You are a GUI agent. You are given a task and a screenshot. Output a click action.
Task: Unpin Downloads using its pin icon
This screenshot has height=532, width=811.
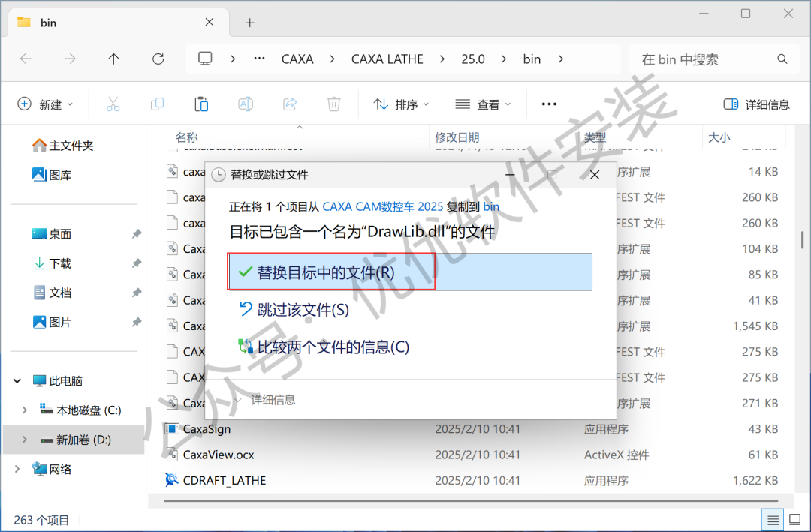137,263
